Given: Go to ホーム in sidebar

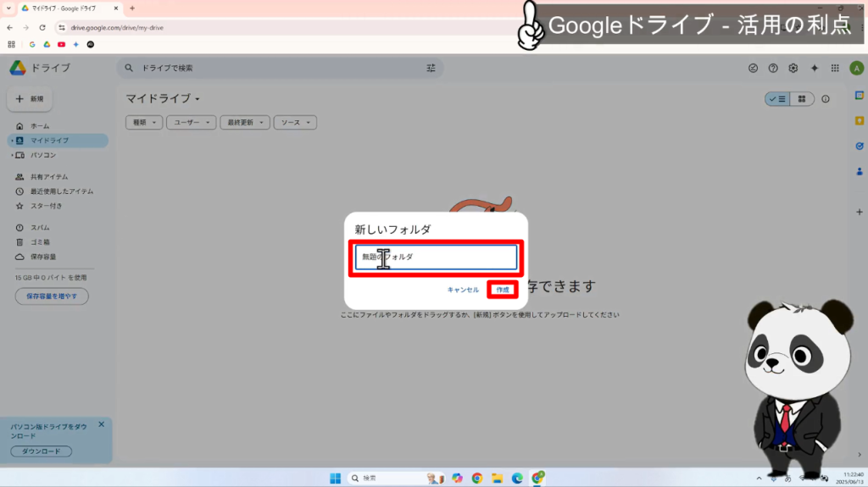Looking at the screenshot, I should [x=58, y=126].
